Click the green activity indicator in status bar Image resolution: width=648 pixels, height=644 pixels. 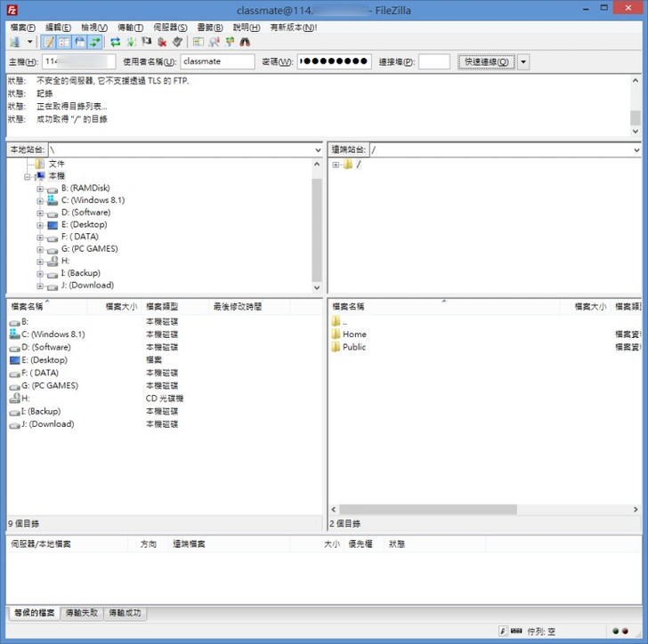click(x=615, y=631)
